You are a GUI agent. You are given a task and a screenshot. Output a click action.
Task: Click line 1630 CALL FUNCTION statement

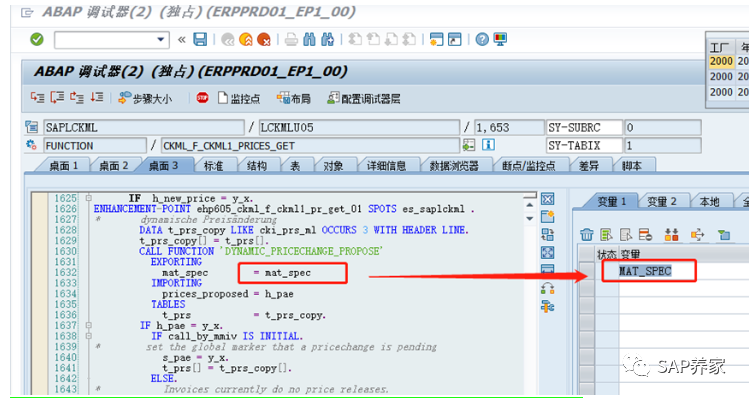tap(261, 251)
